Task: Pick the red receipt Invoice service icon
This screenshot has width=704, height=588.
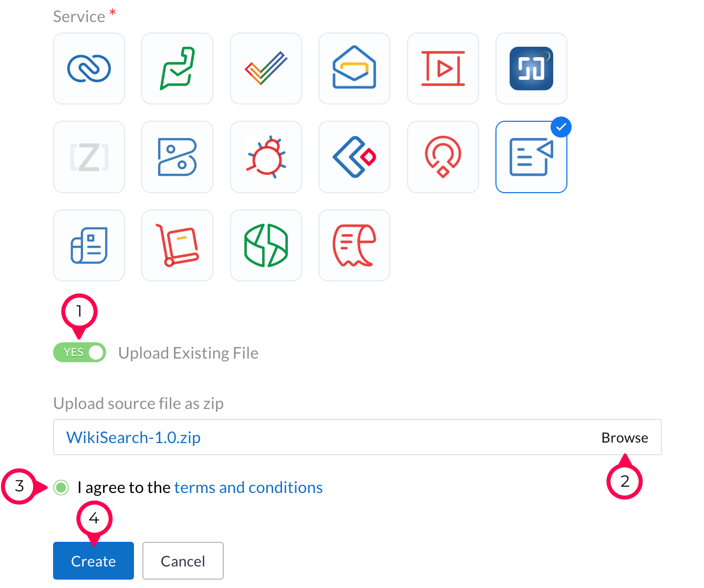Action: coord(354,245)
